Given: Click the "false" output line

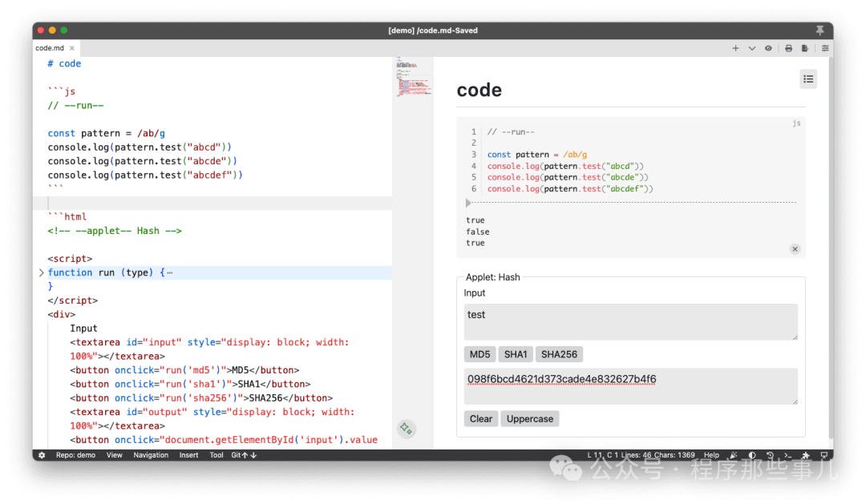Looking at the screenshot, I should (x=478, y=232).
